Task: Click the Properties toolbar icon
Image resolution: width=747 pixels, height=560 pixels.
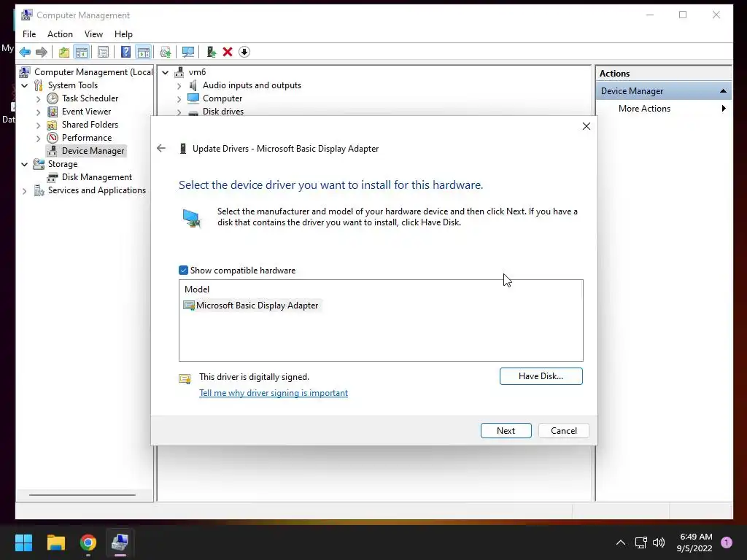Action: [x=103, y=52]
